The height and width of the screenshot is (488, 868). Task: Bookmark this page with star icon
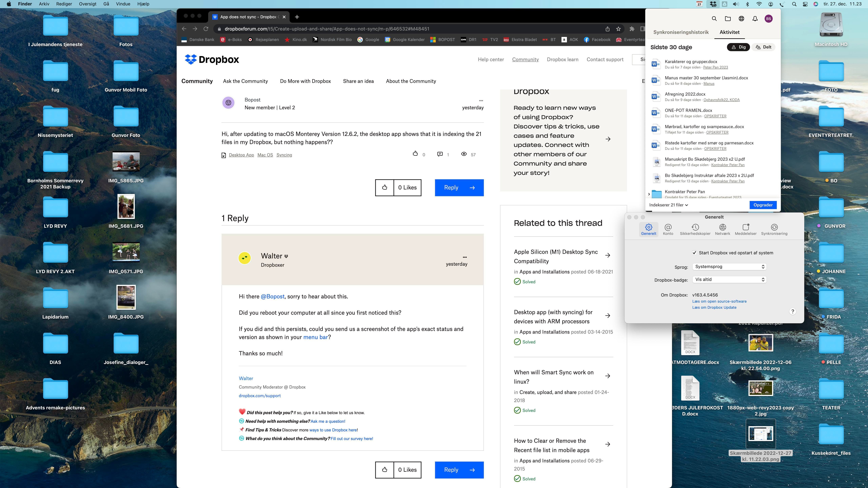[x=618, y=29]
